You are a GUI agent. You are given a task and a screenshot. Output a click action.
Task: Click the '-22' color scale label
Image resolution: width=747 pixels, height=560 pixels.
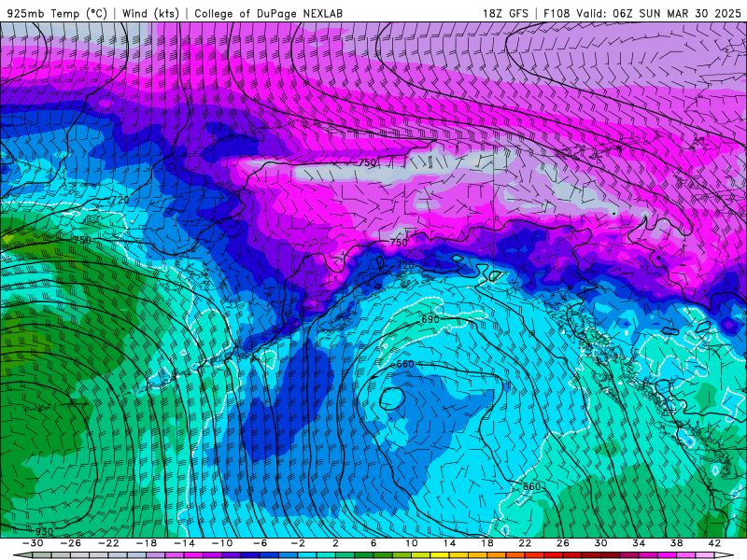pos(108,543)
